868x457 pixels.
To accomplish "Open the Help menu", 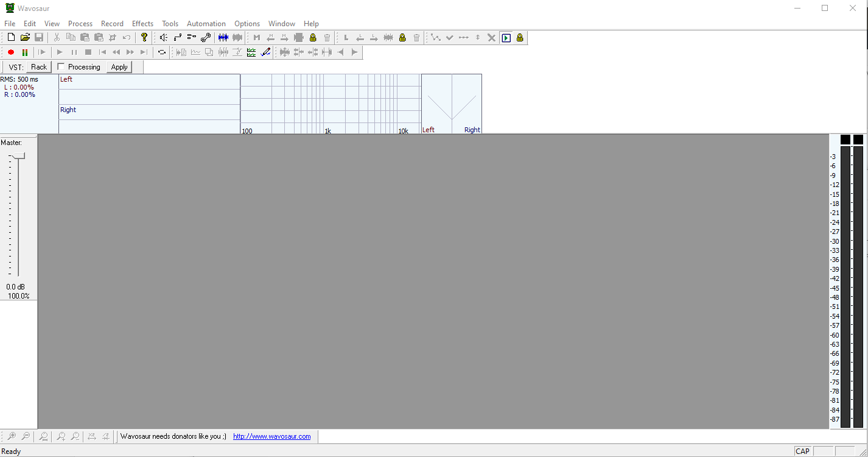I will pyautogui.click(x=311, y=24).
